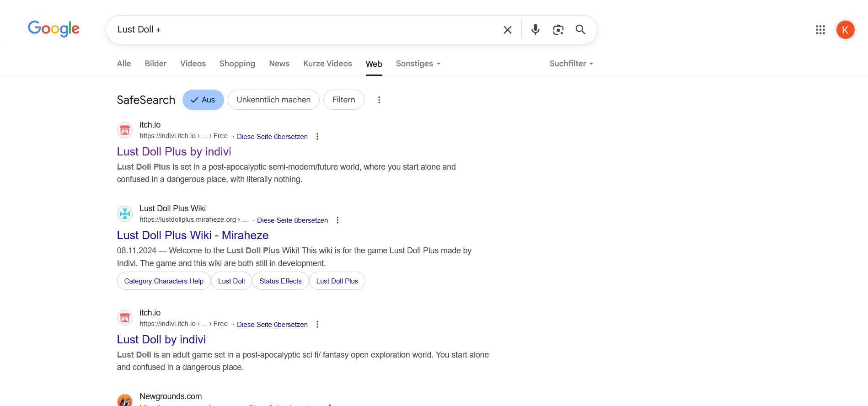This screenshot has height=406, width=868.
Task: Switch to the Kurze Videos tab
Action: 327,64
